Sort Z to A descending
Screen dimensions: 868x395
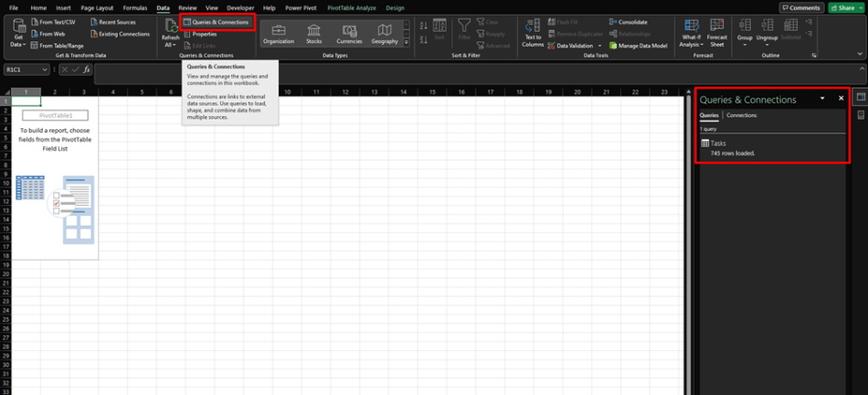[x=423, y=39]
